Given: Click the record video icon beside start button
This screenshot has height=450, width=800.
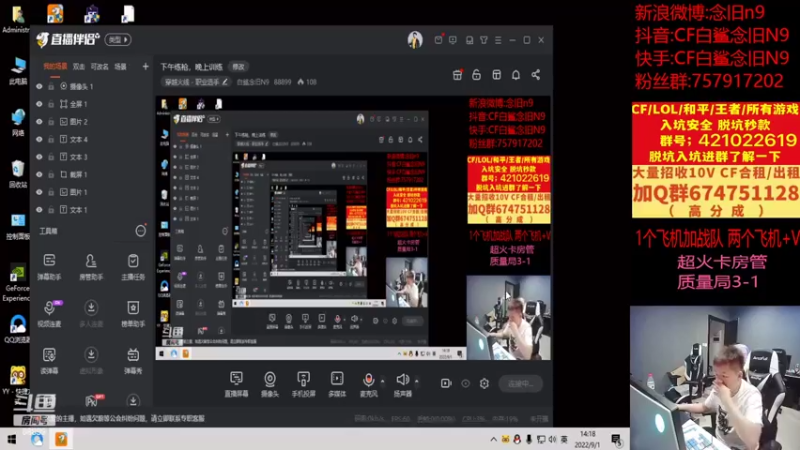Looking at the screenshot, I should pyautogui.click(x=446, y=383).
